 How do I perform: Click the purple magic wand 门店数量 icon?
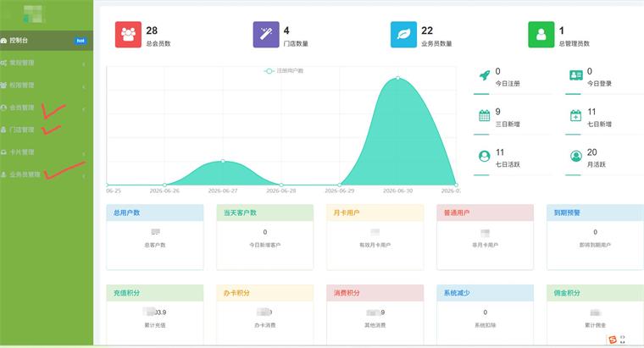tap(266, 35)
